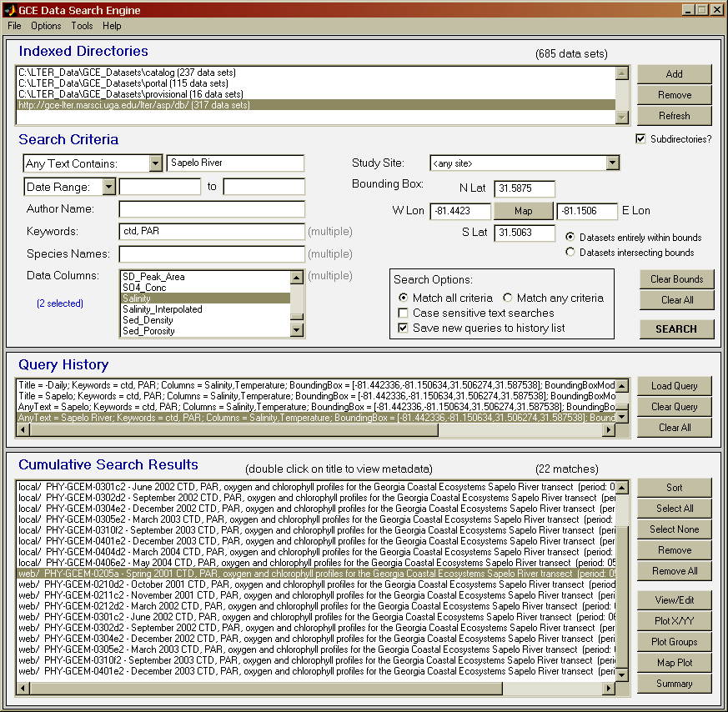
Task: Click the Clear Bounds button
Action: [675, 279]
